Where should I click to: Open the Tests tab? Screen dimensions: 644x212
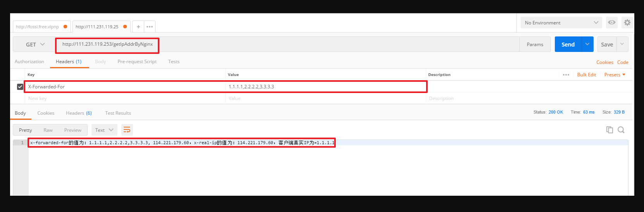coord(174,62)
